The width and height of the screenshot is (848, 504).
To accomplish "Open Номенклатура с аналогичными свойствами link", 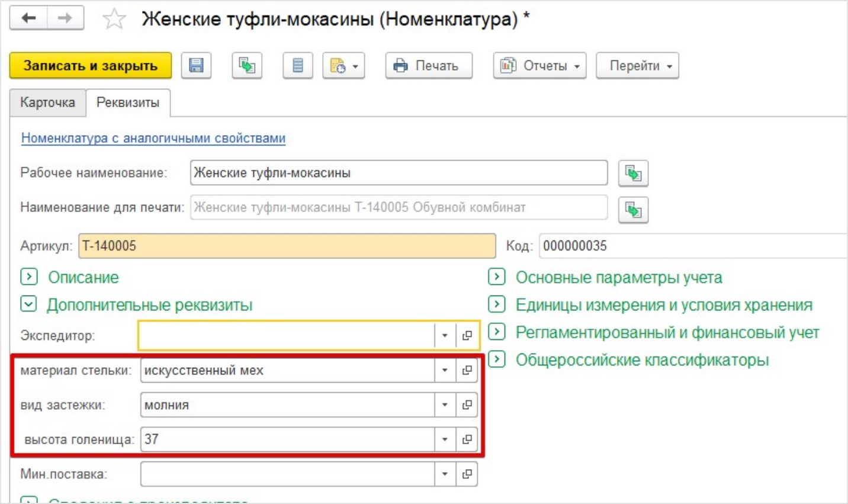I will pos(153,138).
